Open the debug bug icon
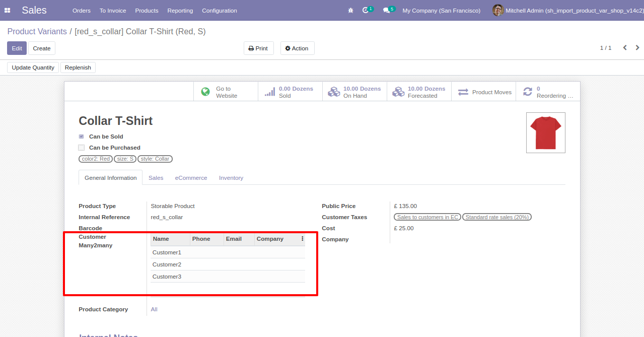644x337 pixels. tap(351, 11)
